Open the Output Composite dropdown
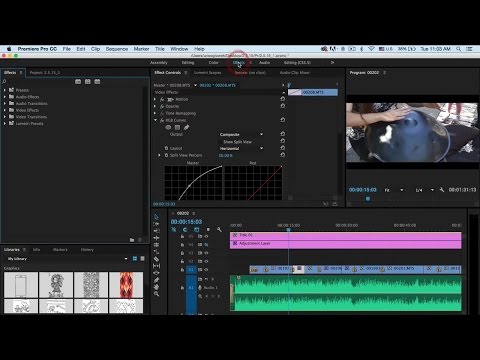The width and height of the screenshot is (480, 360). [241, 134]
